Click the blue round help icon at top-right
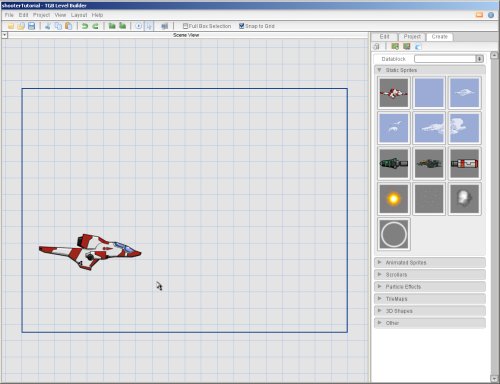500x384 pixels. click(x=491, y=15)
